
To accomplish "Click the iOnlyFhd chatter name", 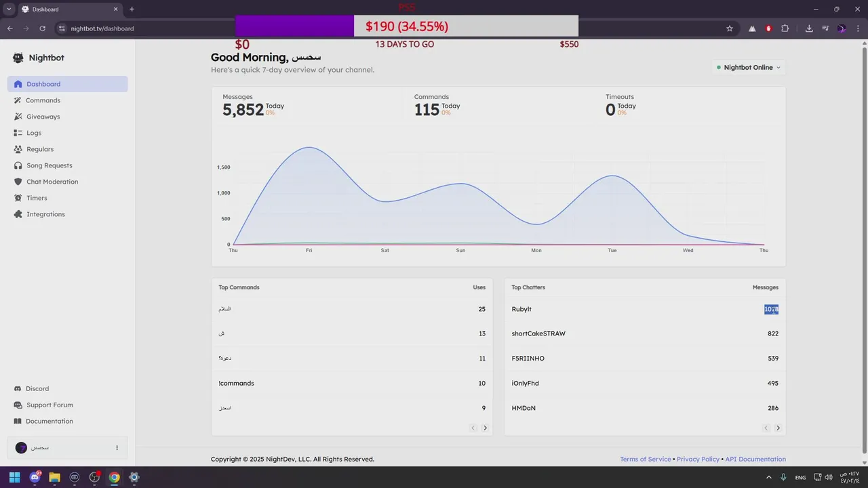I will (525, 383).
